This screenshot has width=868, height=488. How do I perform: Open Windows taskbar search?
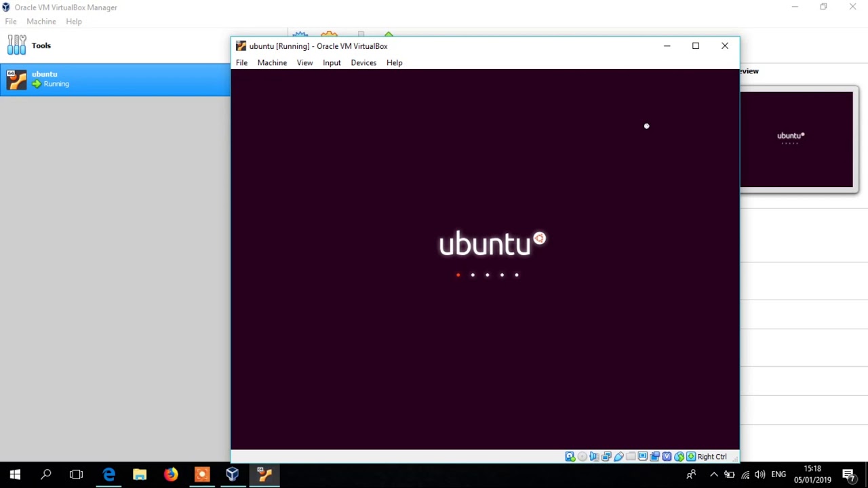45,474
